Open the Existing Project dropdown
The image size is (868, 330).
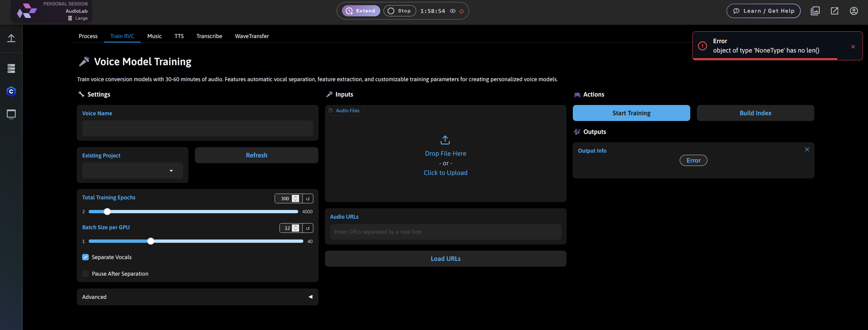tap(132, 171)
